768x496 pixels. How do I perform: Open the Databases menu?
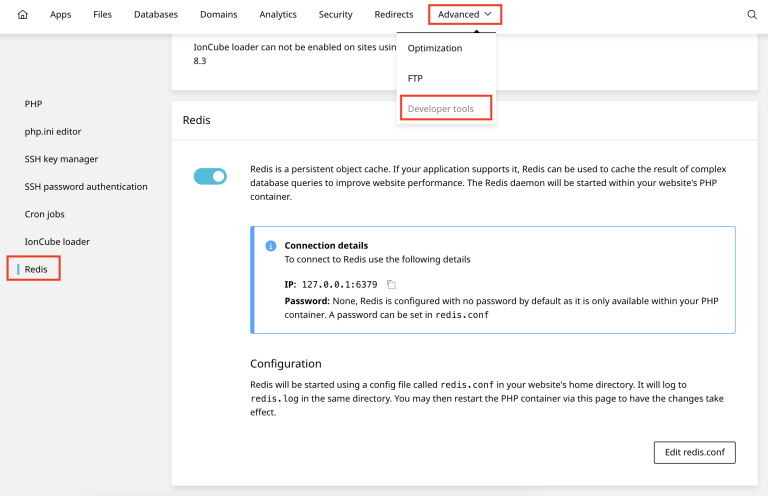coord(156,15)
